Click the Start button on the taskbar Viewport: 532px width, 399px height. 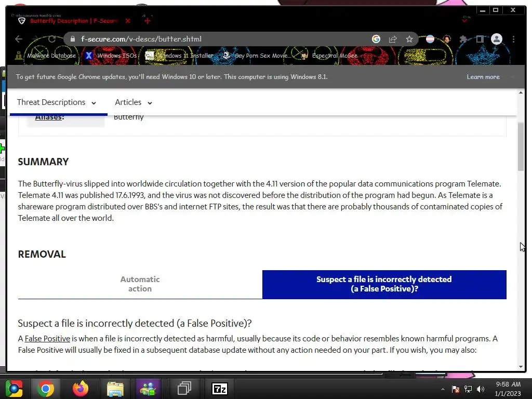(x=14, y=389)
